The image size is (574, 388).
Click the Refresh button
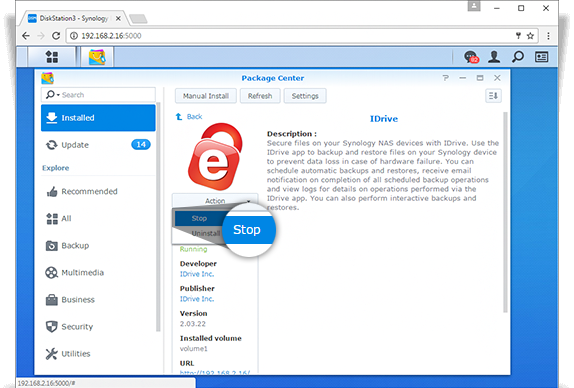(x=260, y=96)
